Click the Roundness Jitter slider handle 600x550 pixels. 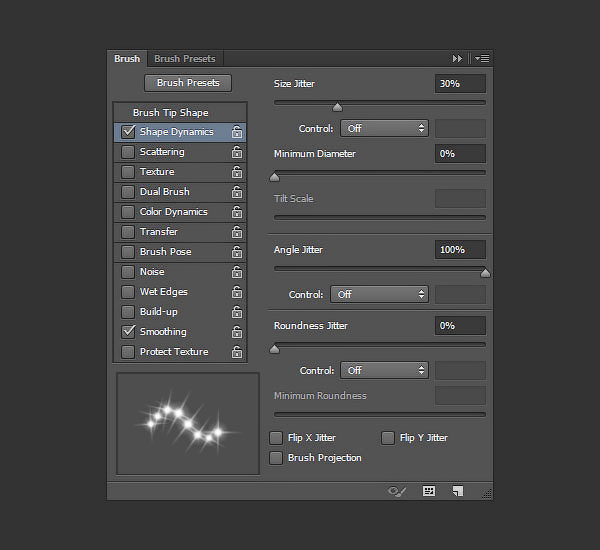pos(274,349)
